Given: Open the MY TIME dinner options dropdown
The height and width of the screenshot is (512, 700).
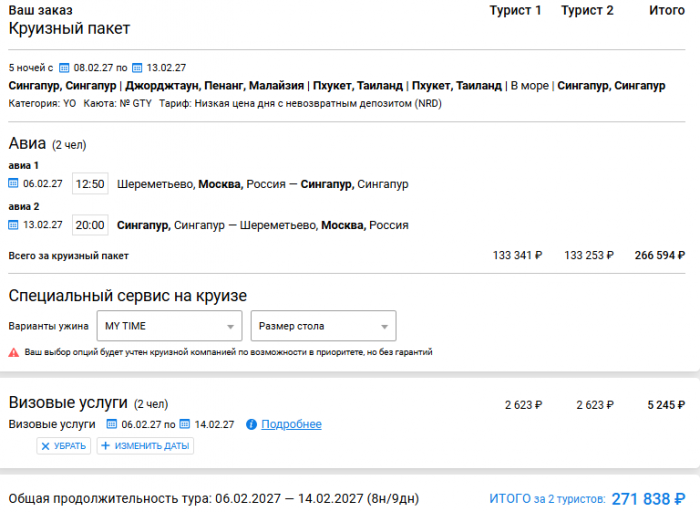Looking at the screenshot, I should [170, 326].
